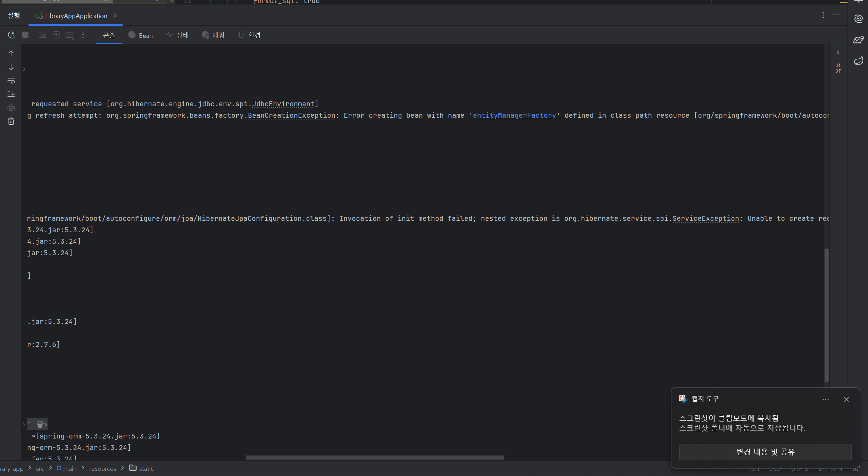868x476 pixels.
Task: Open the AI assistant spiral icon
Action: tap(859, 19)
